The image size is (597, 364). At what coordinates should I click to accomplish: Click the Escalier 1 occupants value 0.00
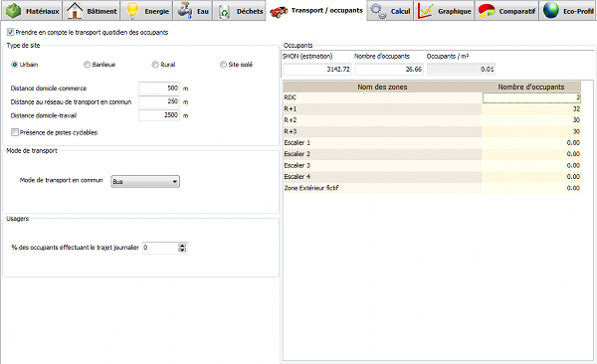pos(531,143)
